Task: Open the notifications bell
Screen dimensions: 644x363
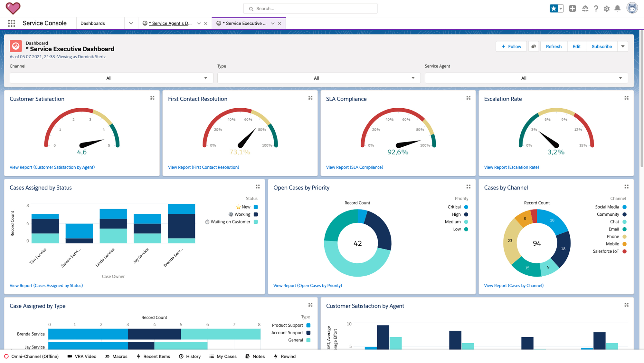Action: click(x=617, y=9)
